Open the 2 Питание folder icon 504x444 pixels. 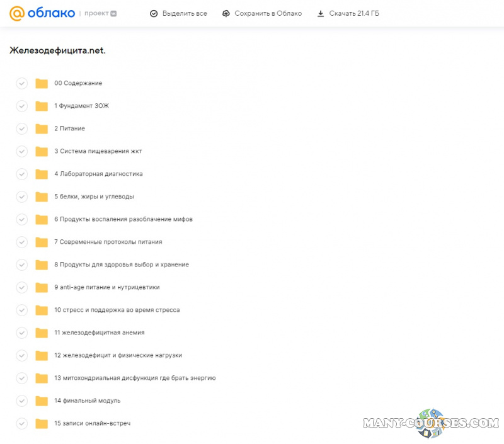42,128
